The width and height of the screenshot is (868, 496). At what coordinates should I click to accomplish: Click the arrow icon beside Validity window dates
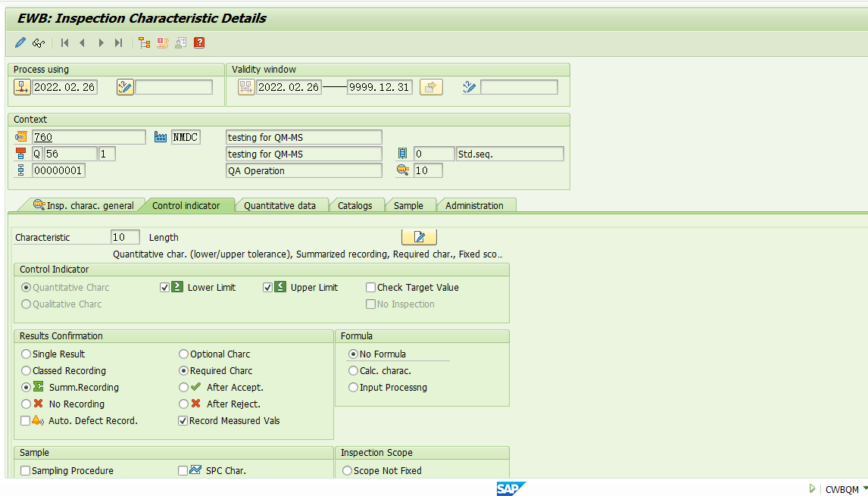coord(430,86)
